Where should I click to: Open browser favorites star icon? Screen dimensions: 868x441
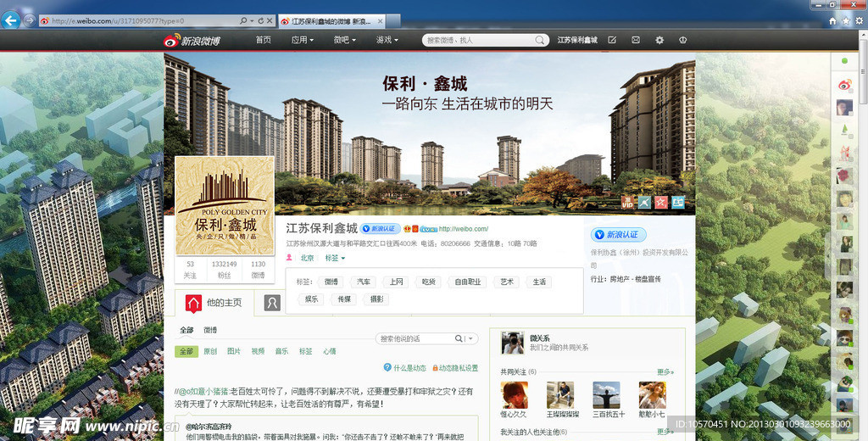[846, 21]
